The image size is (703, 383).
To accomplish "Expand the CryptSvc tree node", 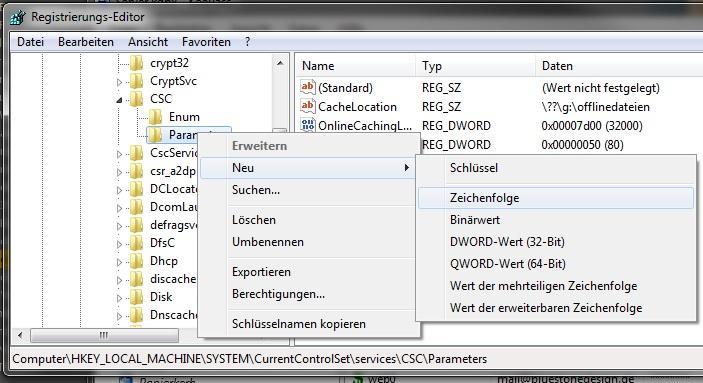I will point(119,82).
